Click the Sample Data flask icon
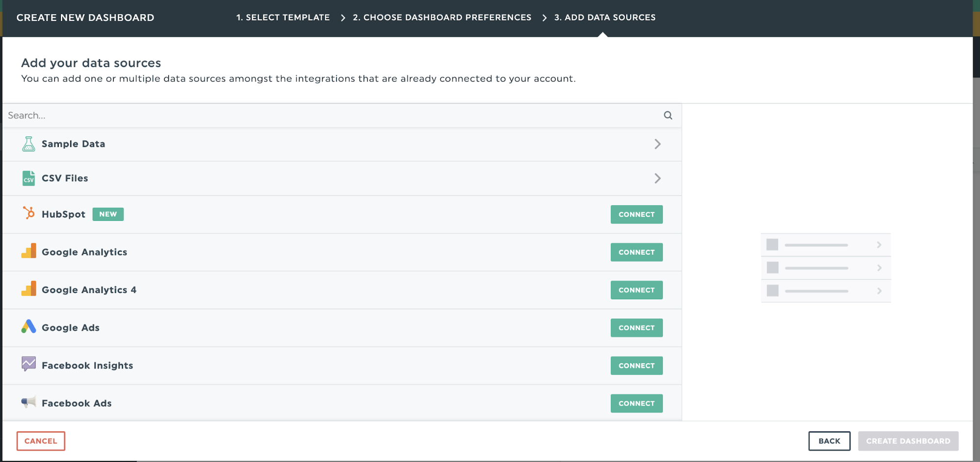This screenshot has width=980, height=462. 28,144
